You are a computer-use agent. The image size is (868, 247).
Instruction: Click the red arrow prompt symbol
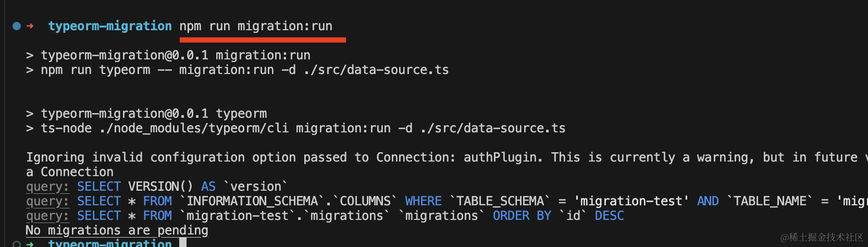[30, 26]
